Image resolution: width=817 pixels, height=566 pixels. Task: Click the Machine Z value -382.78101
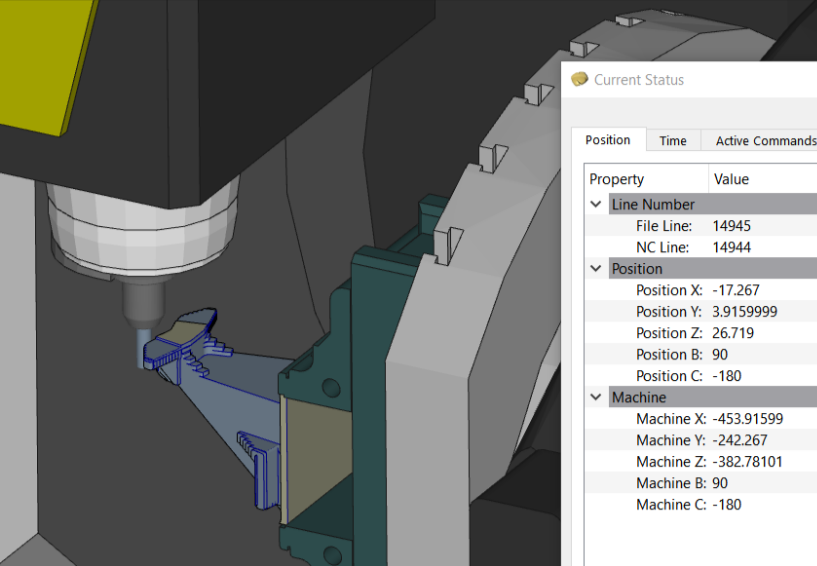tap(748, 461)
